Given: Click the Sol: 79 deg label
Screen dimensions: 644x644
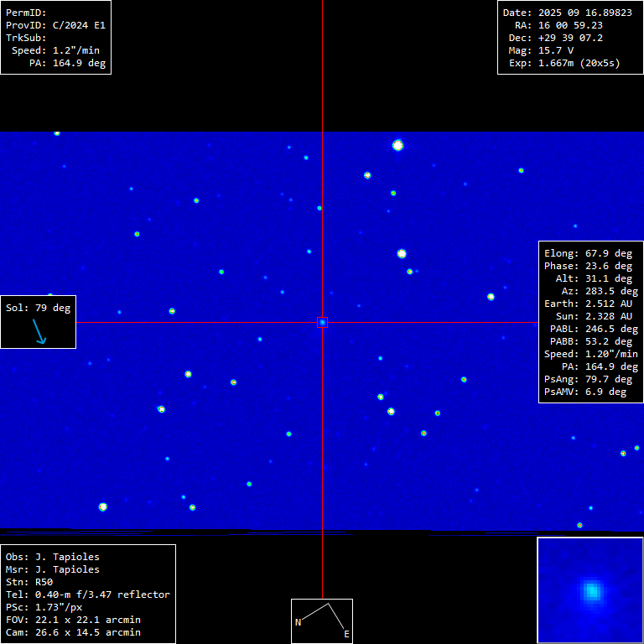Looking at the screenshot, I should tap(39, 308).
